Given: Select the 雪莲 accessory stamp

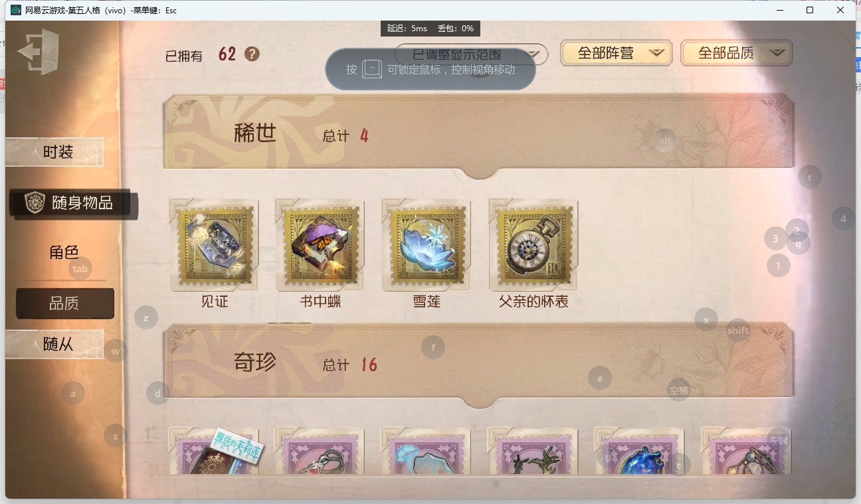Looking at the screenshot, I should (427, 245).
